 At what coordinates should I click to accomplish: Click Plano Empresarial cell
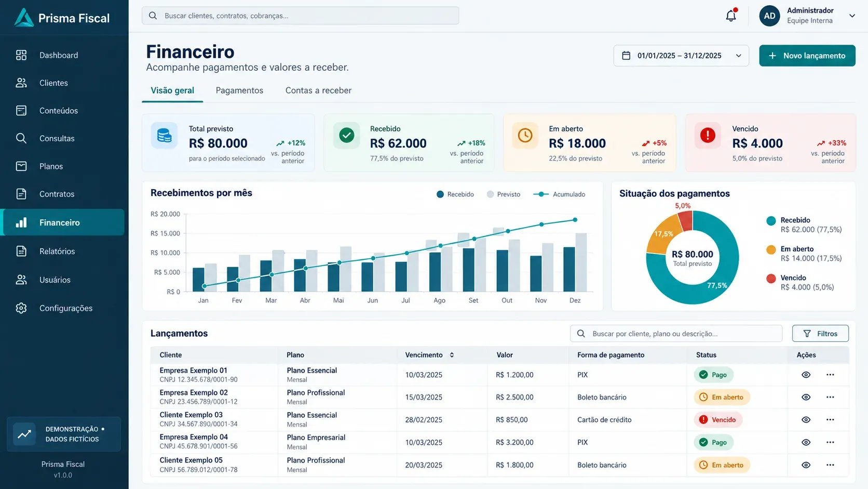316,438
